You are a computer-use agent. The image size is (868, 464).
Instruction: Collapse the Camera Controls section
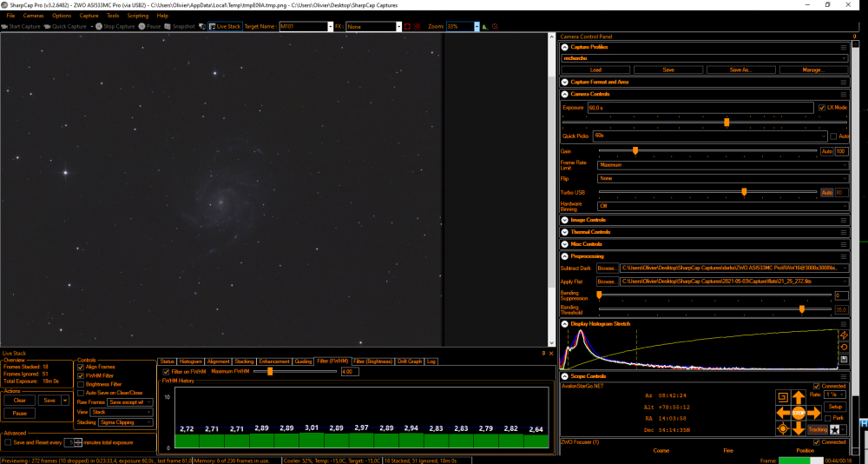[x=565, y=93]
